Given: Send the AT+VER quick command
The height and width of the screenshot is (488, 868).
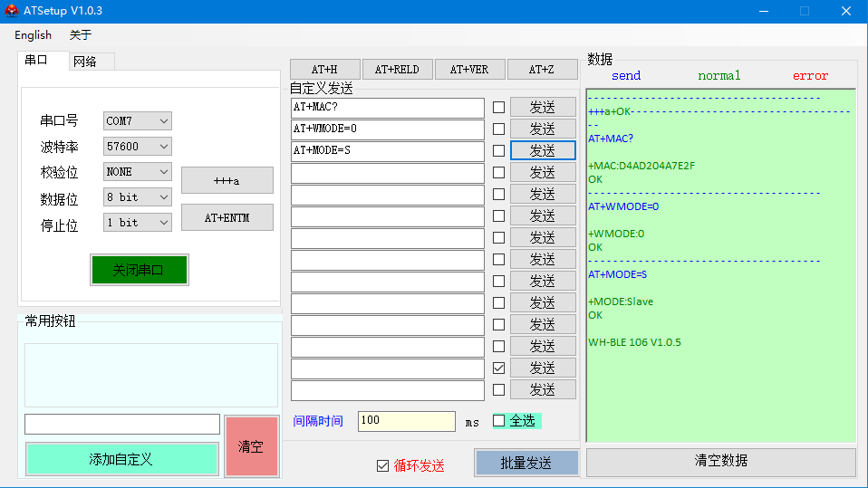Looking at the screenshot, I should click(x=468, y=70).
